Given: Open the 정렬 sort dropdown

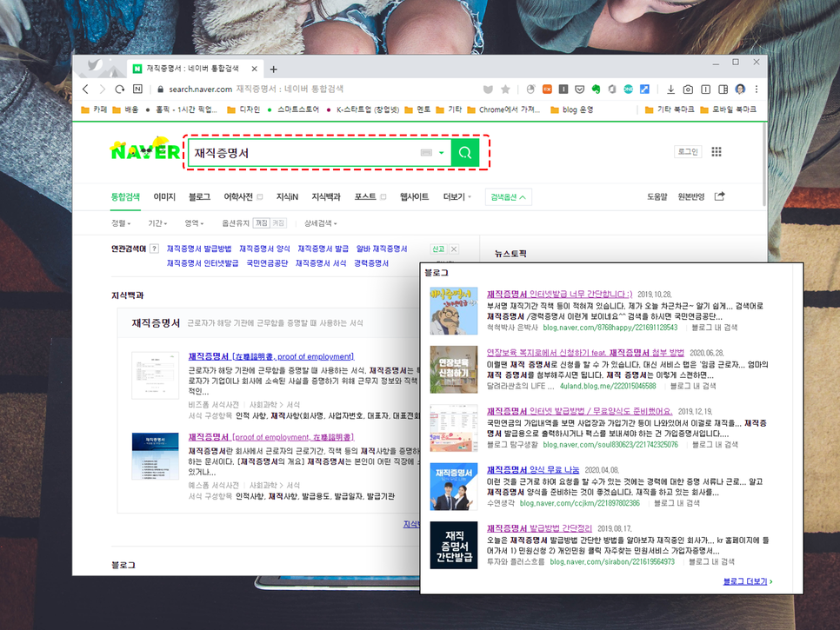Looking at the screenshot, I should [121, 223].
